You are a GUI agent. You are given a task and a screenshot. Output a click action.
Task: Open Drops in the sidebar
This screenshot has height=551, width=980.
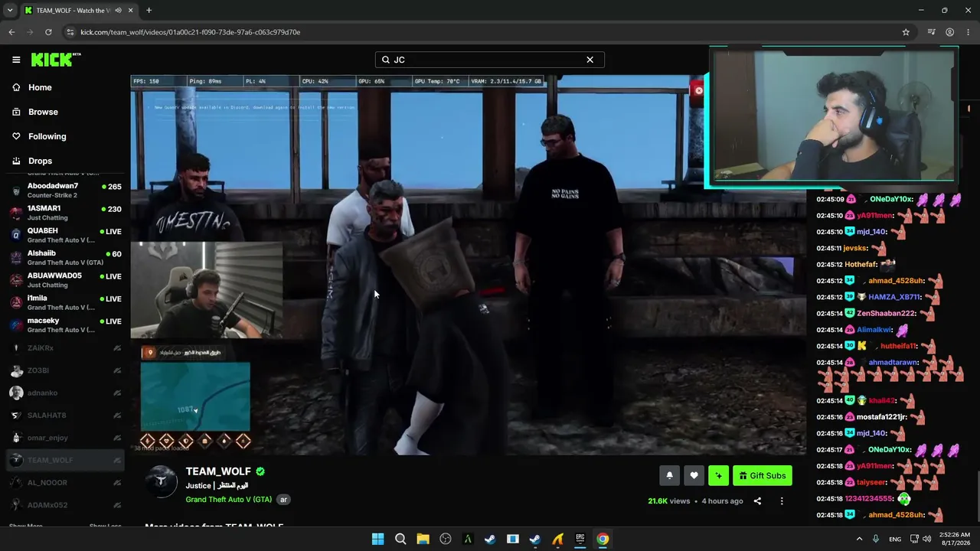(40, 161)
